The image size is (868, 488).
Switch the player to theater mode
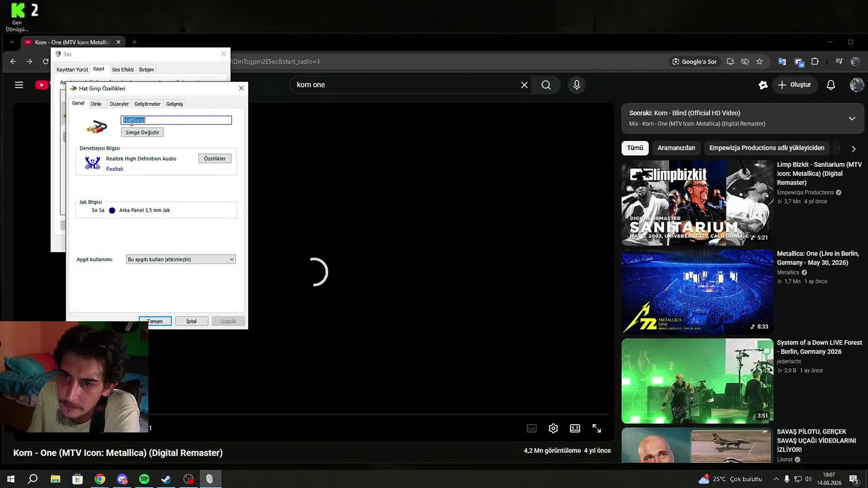click(x=575, y=428)
